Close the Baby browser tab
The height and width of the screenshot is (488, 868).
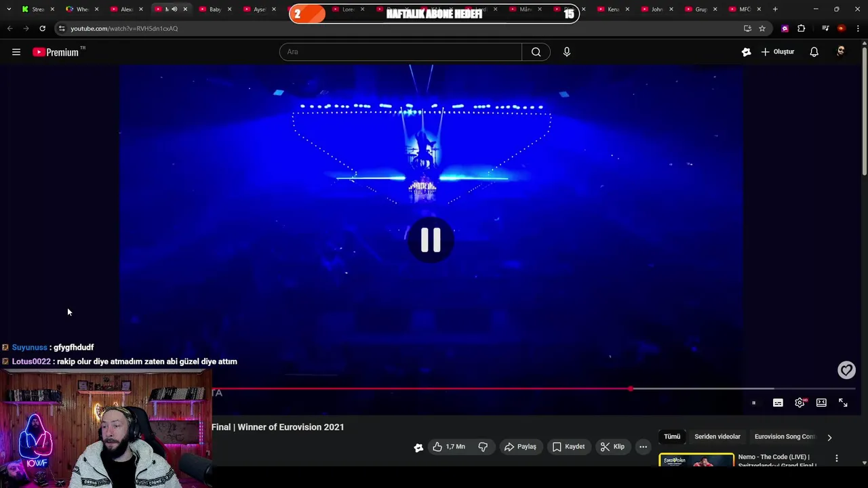(x=229, y=9)
